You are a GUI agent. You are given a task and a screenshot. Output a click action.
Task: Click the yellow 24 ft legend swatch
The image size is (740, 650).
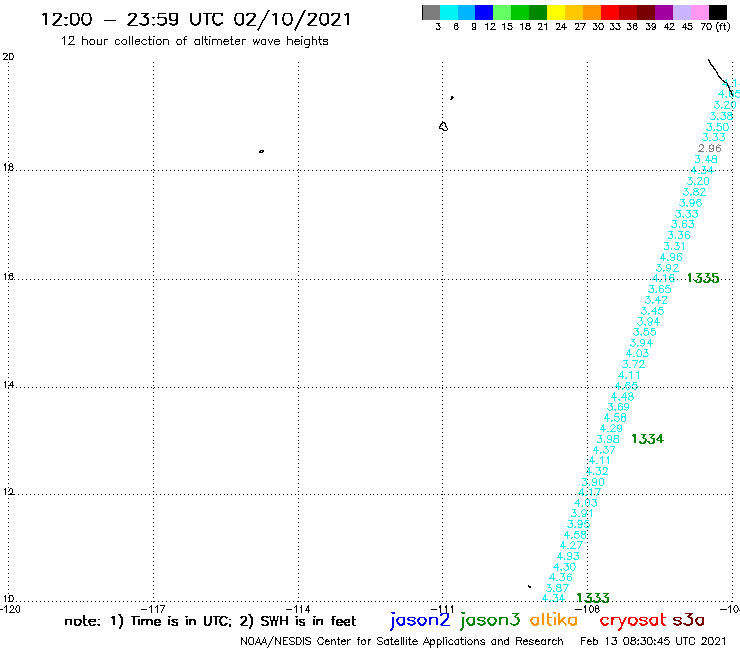[x=555, y=12]
